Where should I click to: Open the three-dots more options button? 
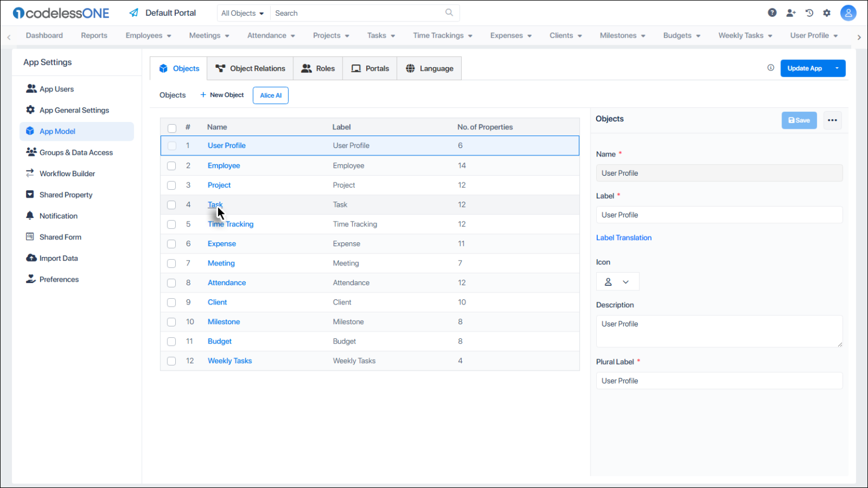click(x=832, y=120)
